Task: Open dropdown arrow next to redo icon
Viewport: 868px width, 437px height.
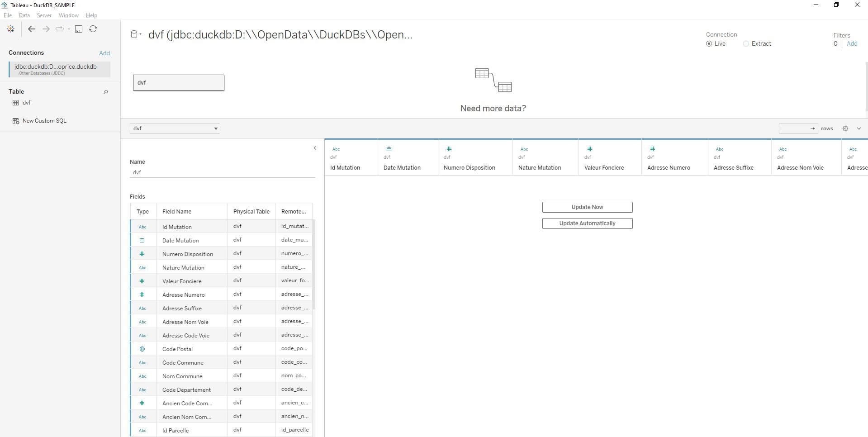Action: coord(69,29)
